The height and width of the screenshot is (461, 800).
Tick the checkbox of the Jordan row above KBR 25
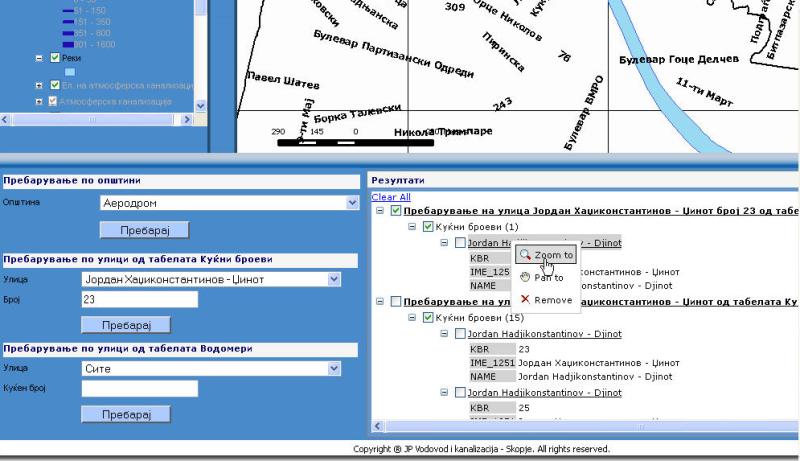(x=460, y=392)
